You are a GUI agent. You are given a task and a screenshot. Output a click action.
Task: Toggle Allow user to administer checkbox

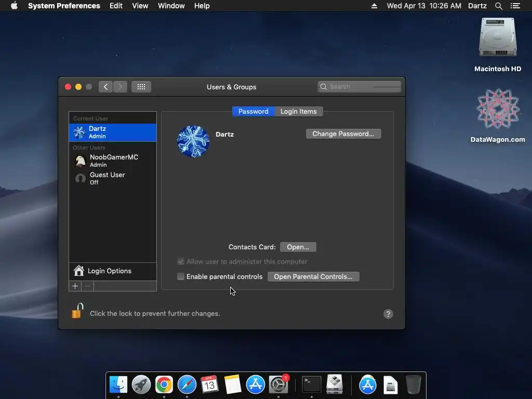coord(181,262)
